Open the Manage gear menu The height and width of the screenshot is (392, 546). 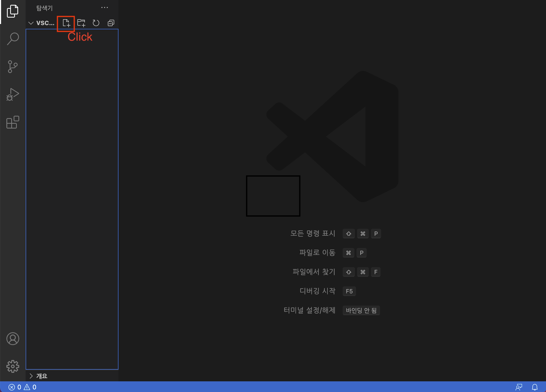[13, 366]
